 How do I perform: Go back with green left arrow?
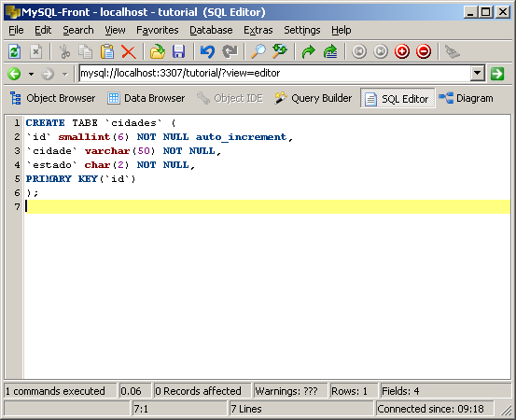coord(14,74)
